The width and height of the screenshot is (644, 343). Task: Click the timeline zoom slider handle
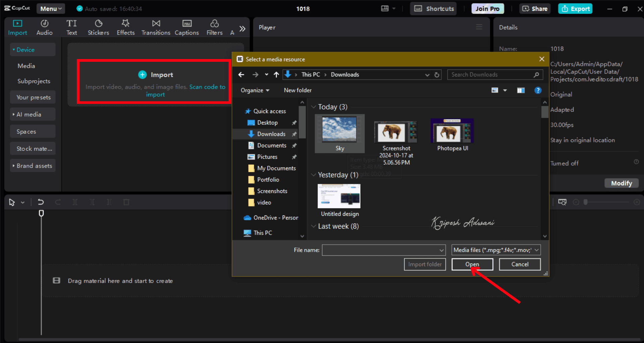(586, 202)
